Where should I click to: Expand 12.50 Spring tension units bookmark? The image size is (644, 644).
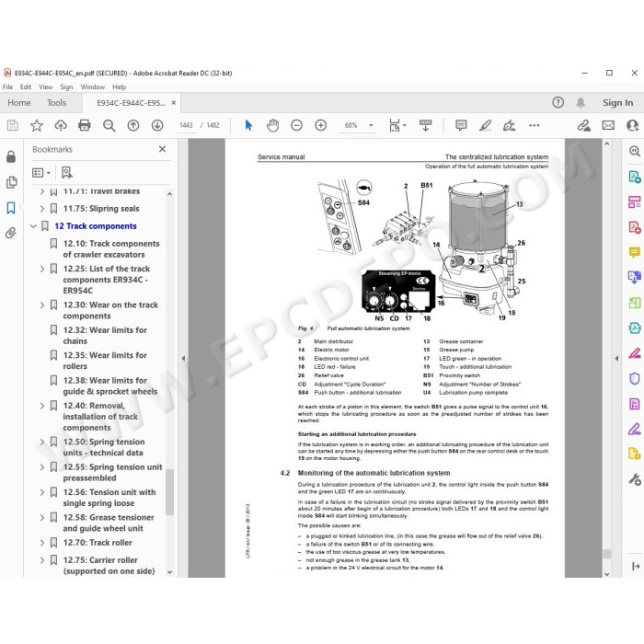pos(42,442)
